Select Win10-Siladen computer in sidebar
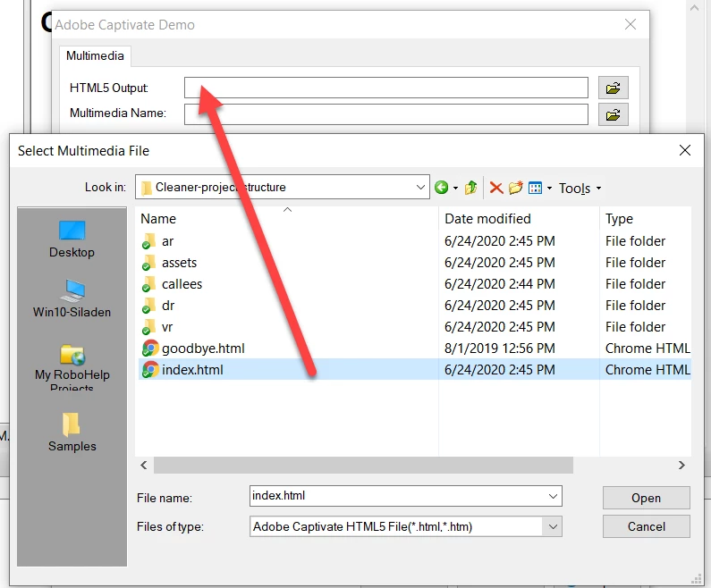The width and height of the screenshot is (711, 588). point(72,299)
